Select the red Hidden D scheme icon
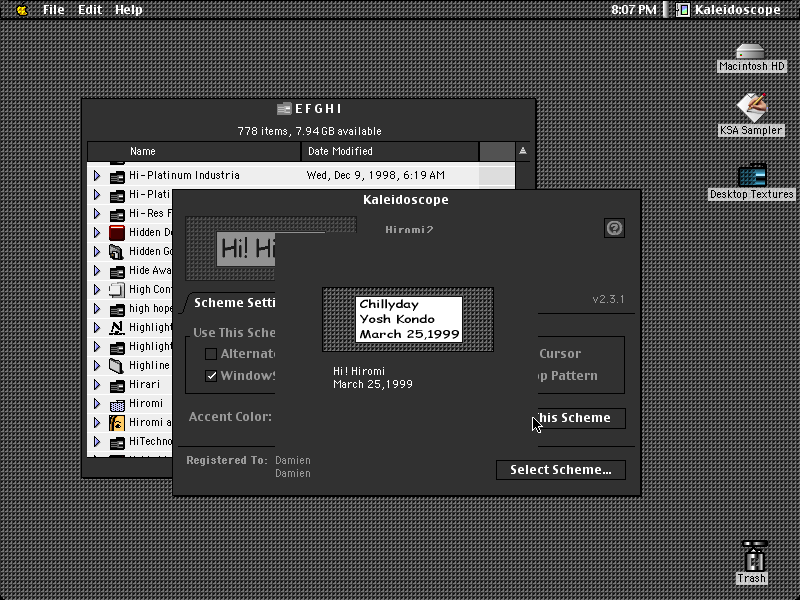Screen dimensions: 800x600 point(117,233)
